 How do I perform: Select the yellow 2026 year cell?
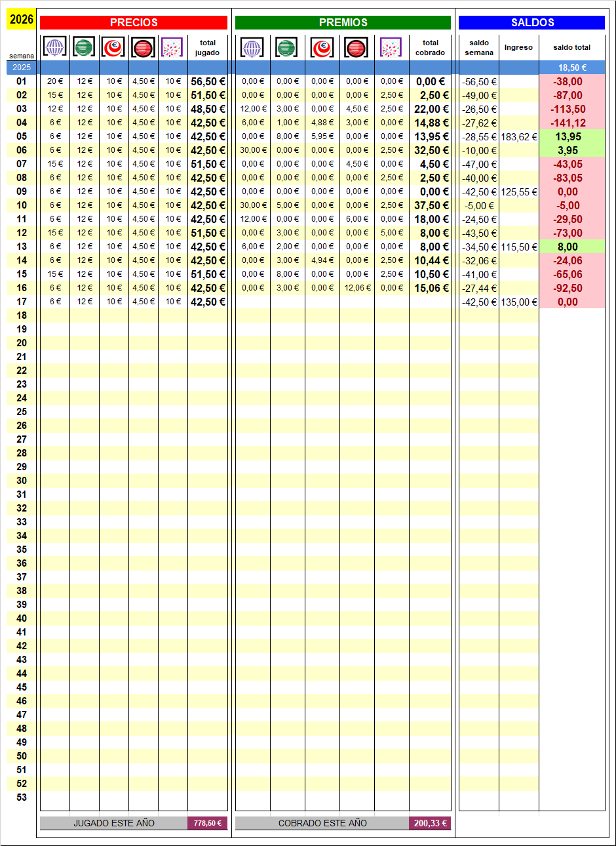(21, 20)
